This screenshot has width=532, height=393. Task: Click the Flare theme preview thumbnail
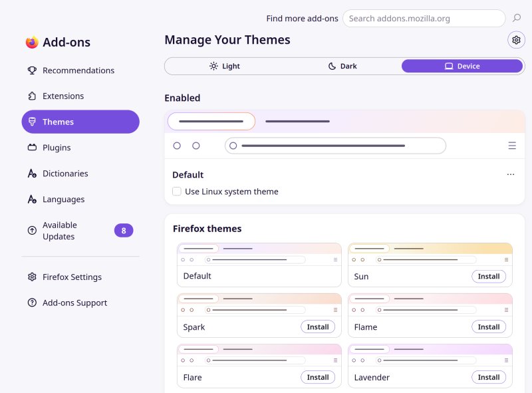click(259, 355)
